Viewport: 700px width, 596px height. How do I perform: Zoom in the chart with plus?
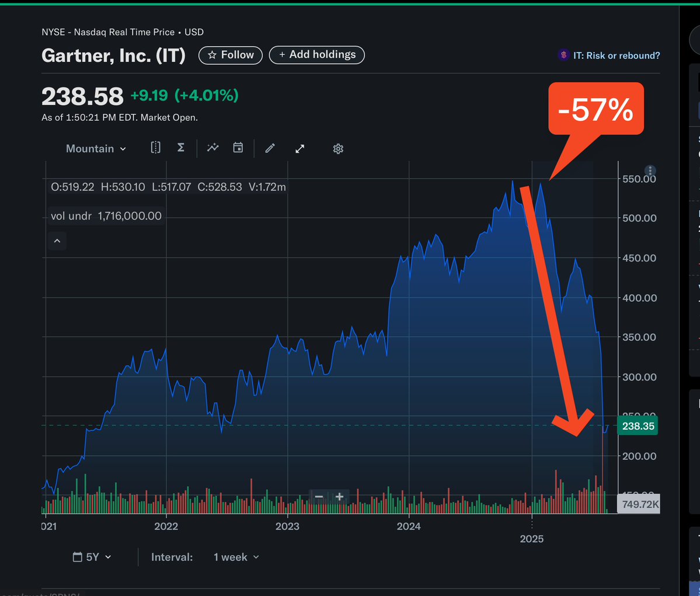point(339,496)
